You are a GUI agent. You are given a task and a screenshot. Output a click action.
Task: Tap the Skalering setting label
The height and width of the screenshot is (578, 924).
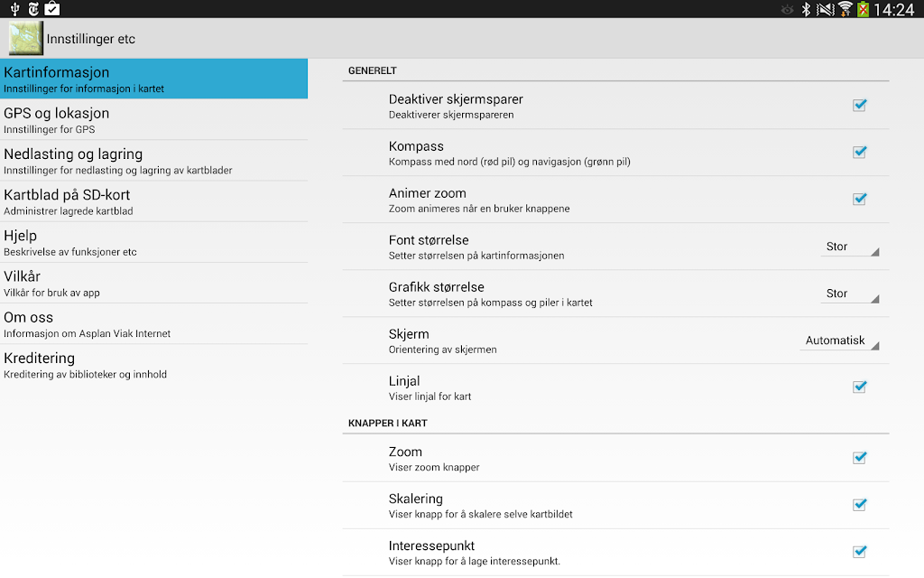[415, 499]
